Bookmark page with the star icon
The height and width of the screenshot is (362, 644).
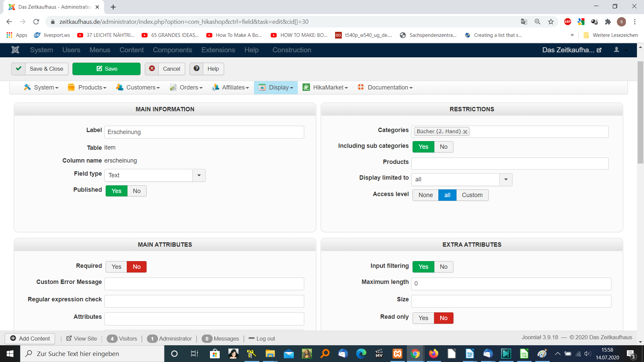click(551, 22)
